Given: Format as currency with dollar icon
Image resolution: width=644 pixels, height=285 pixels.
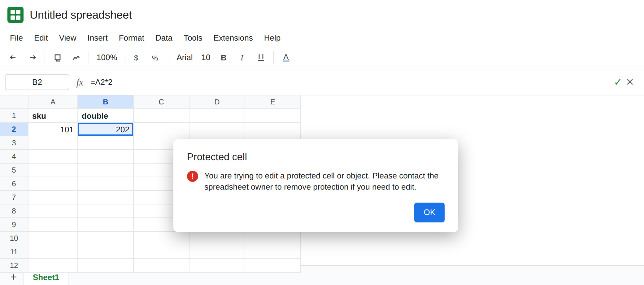Looking at the screenshot, I should point(136,58).
